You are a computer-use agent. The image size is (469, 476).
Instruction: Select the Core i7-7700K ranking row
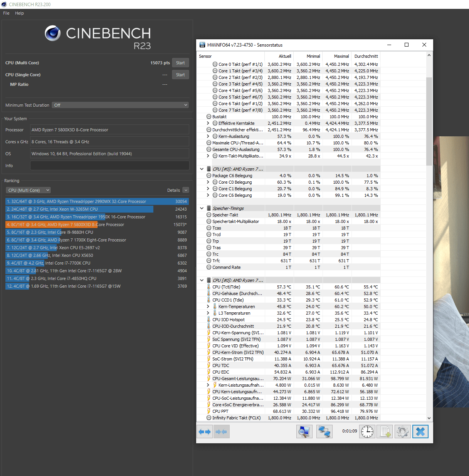click(x=97, y=263)
